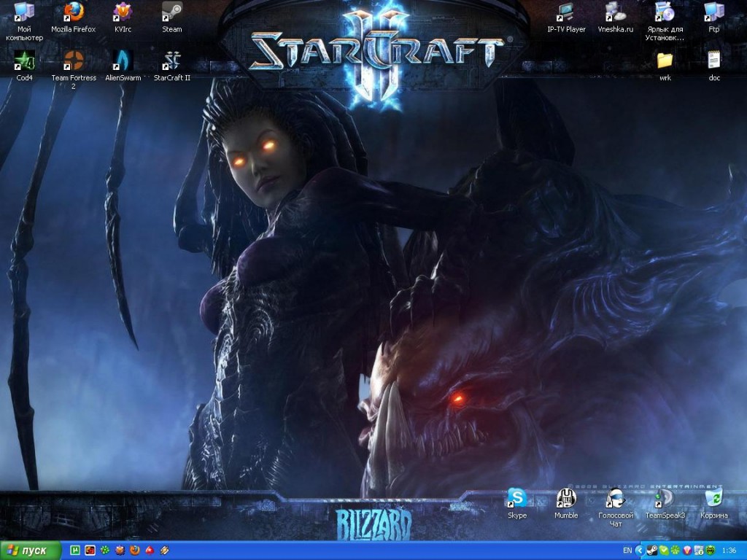Launch the red-black icon in Quick Launch

(x=90, y=551)
